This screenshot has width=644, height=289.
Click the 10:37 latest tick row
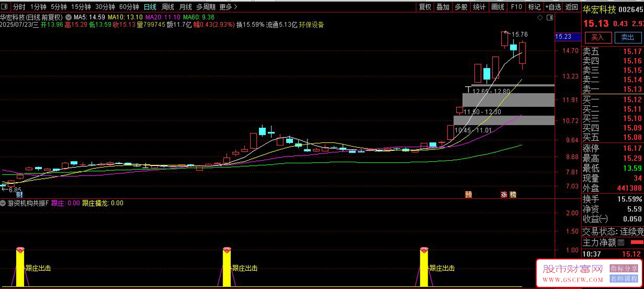point(613,254)
